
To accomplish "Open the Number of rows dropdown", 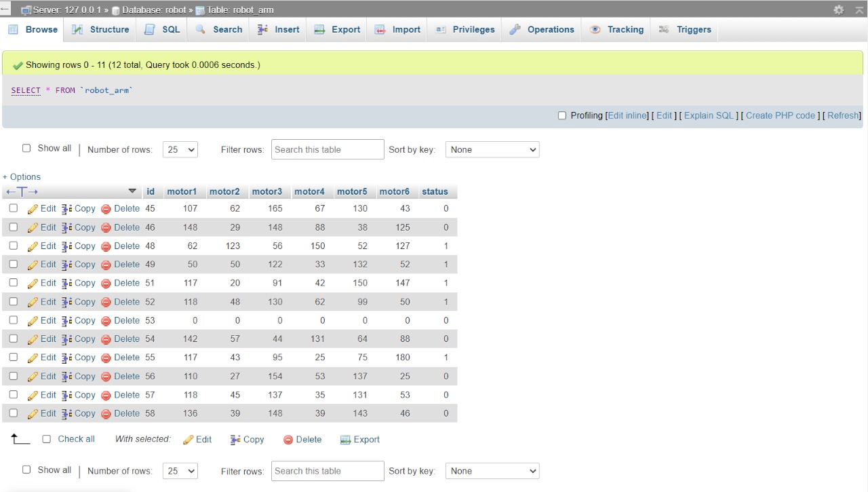I will coord(180,149).
